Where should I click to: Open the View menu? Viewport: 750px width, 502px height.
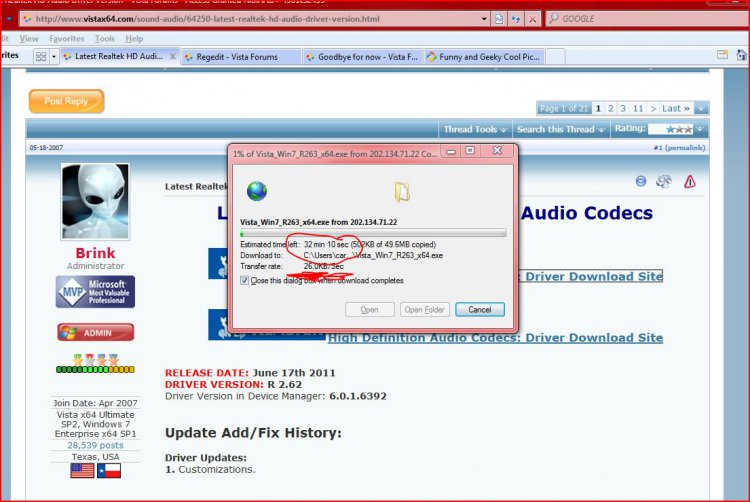[x=29, y=39]
